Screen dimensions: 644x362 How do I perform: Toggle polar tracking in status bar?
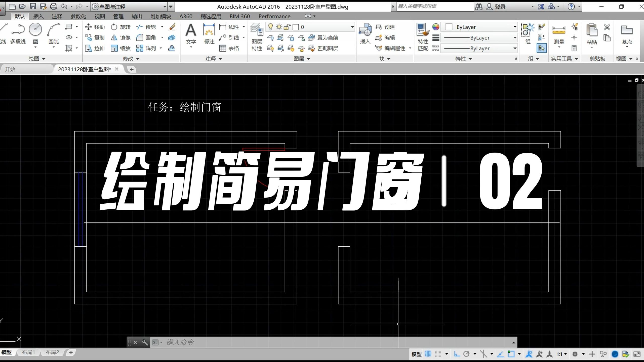[x=466, y=354]
